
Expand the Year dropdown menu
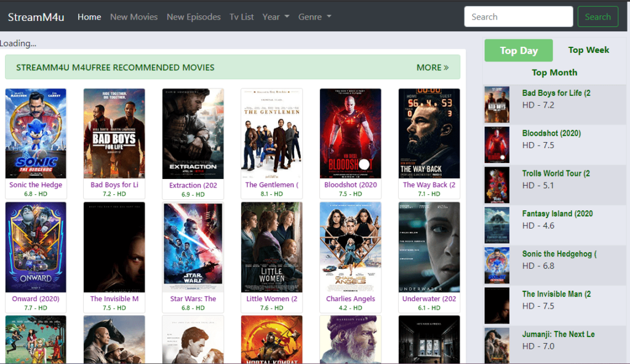pos(276,17)
